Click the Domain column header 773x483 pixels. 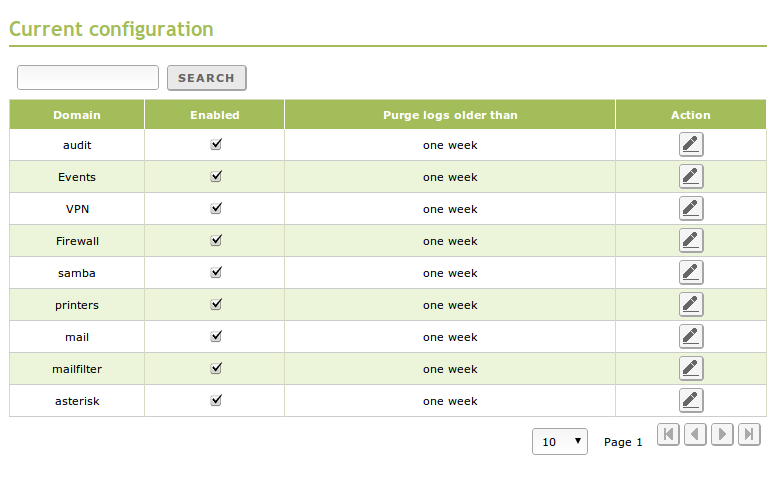click(77, 115)
